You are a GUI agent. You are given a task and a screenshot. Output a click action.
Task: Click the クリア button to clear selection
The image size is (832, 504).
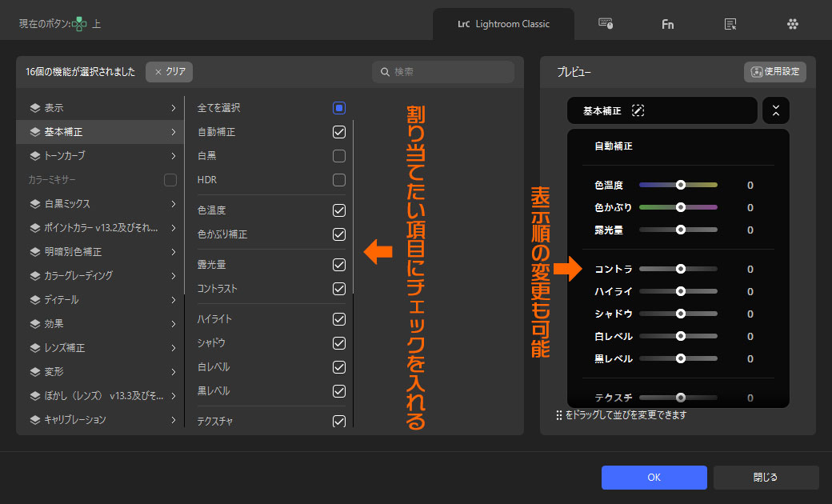coord(170,72)
